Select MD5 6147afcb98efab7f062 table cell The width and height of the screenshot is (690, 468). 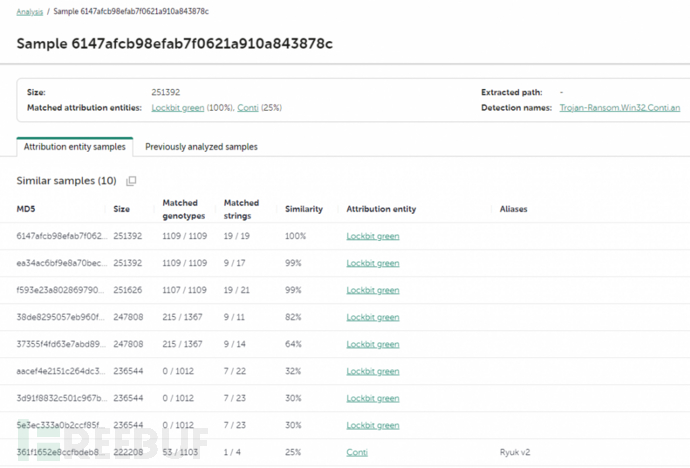tap(62, 236)
